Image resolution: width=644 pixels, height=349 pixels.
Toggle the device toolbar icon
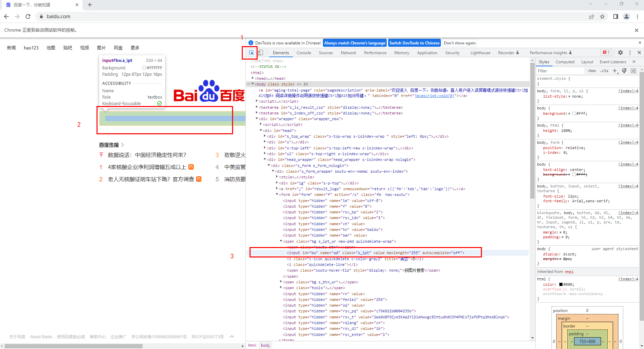(x=260, y=53)
